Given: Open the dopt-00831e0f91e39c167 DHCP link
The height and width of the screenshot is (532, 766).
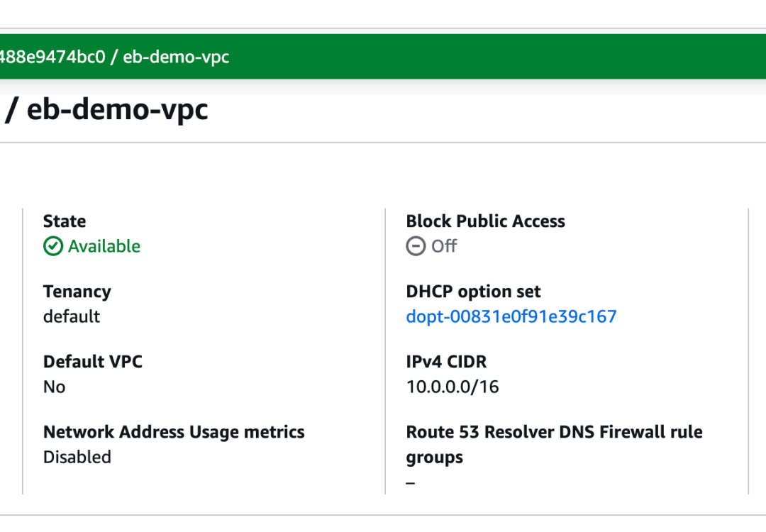Looking at the screenshot, I should (511, 316).
